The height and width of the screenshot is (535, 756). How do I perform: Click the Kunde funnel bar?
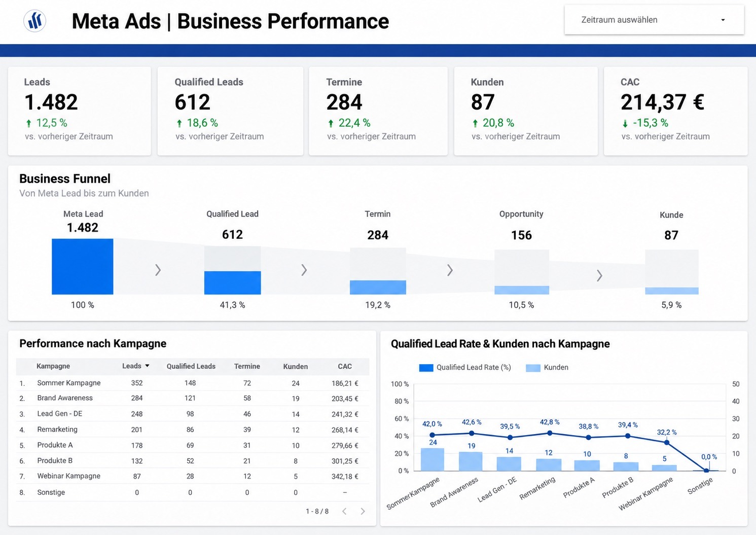[x=672, y=291]
